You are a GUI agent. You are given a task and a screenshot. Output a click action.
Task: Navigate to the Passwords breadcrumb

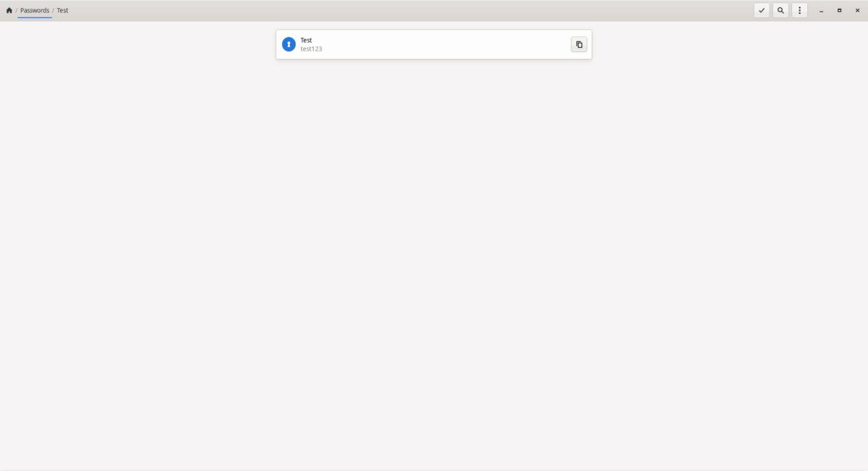pos(35,10)
